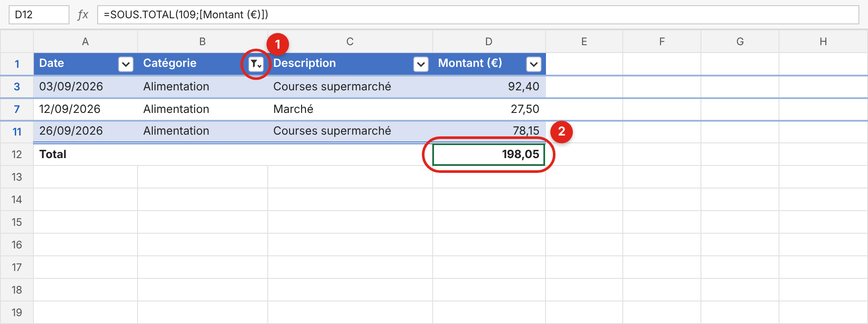868x324 pixels.
Task: Select column G header
Action: pos(740,42)
